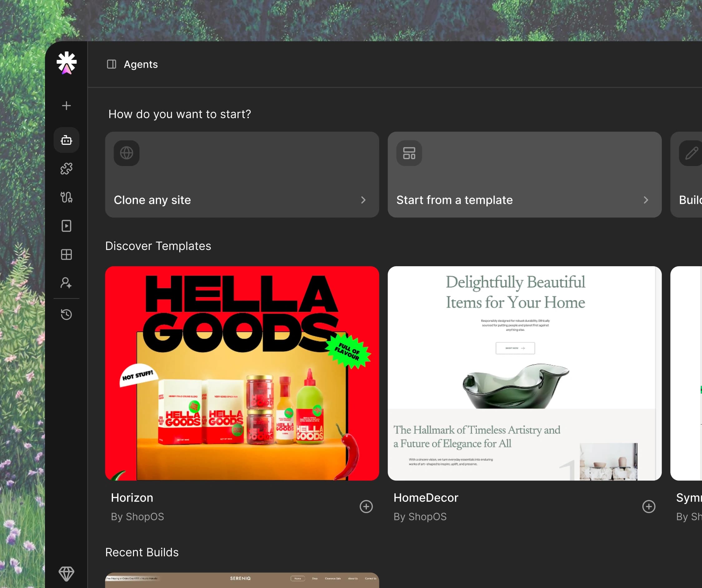The width and height of the screenshot is (702, 588).
Task: Click By ShopOS under Horizon
Action: point(137,517)
